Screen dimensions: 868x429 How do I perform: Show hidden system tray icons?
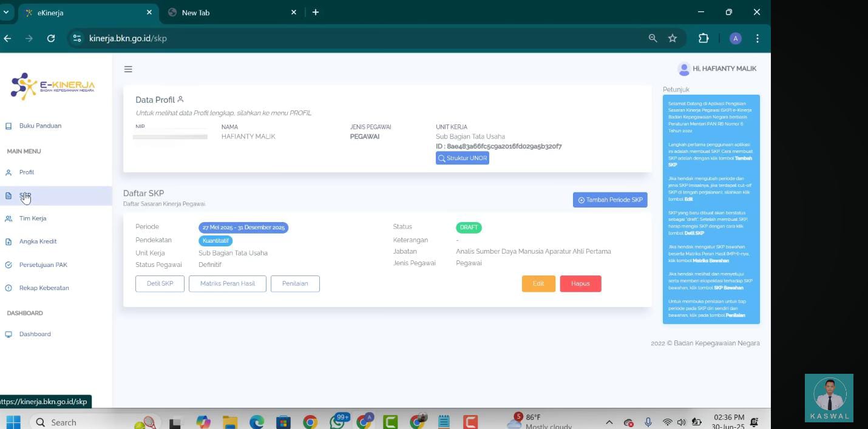pyautogui.click(x=609, y=422)
